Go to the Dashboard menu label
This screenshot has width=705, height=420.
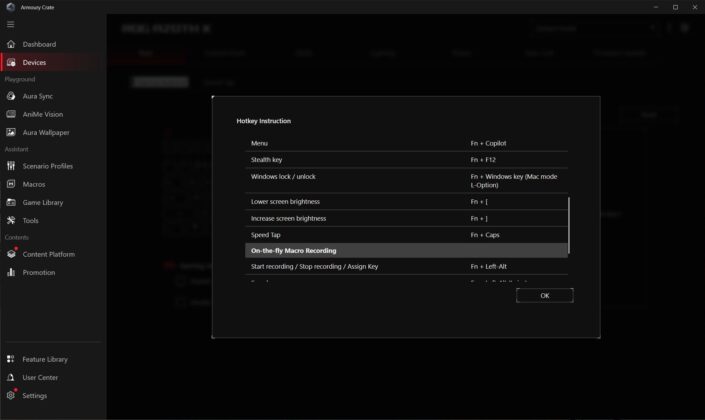(x=40, y=44)
